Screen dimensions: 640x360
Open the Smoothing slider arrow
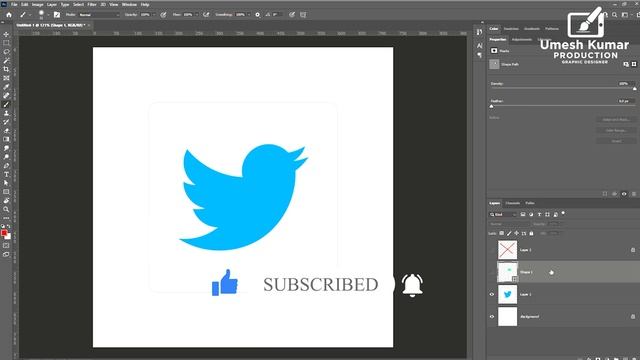[x=249, y=15]
